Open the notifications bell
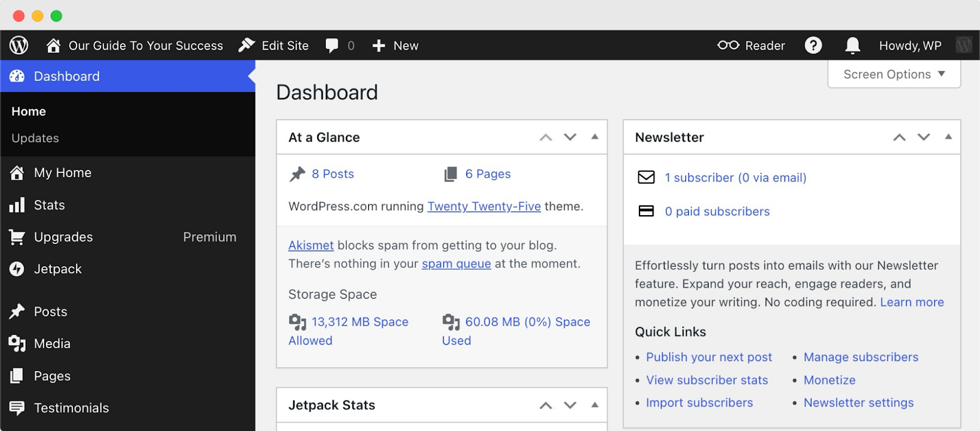The height and width of the screenshot is (431, 980). [x=853, y=45]
